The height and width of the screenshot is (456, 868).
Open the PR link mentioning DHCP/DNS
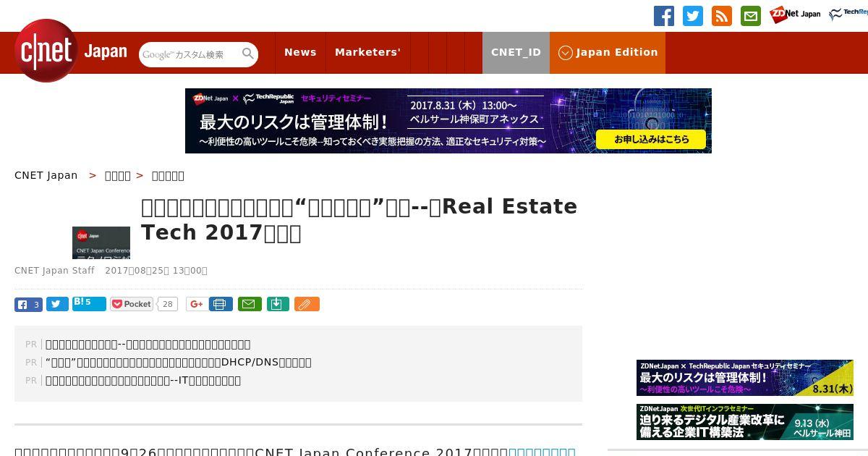point(178,363)
